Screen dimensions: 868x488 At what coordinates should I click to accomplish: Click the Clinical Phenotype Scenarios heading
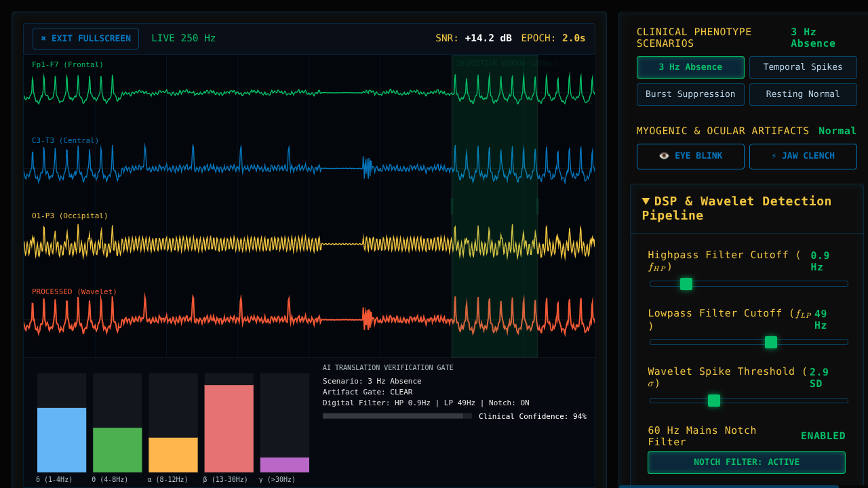click(x=694, y=37)
